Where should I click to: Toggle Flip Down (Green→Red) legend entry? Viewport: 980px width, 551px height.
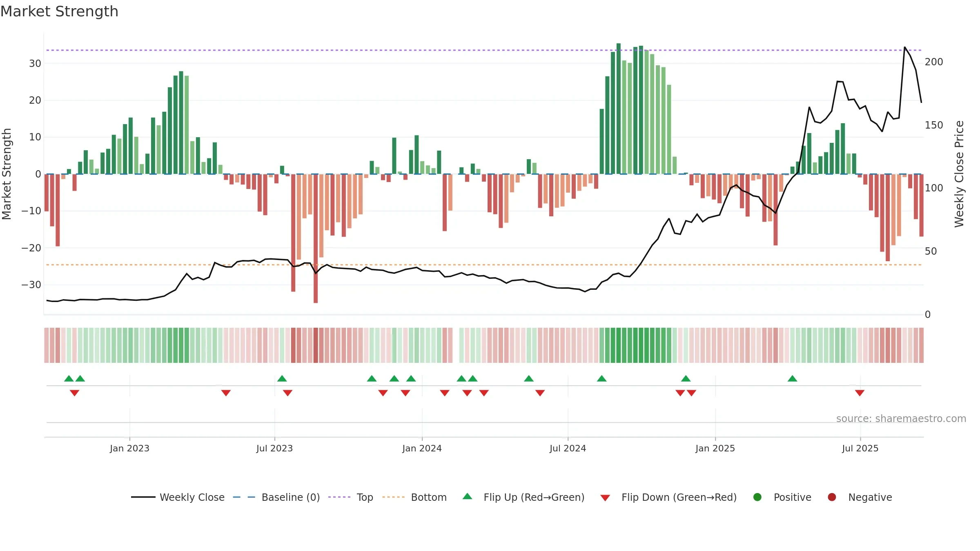click(668, 497)
